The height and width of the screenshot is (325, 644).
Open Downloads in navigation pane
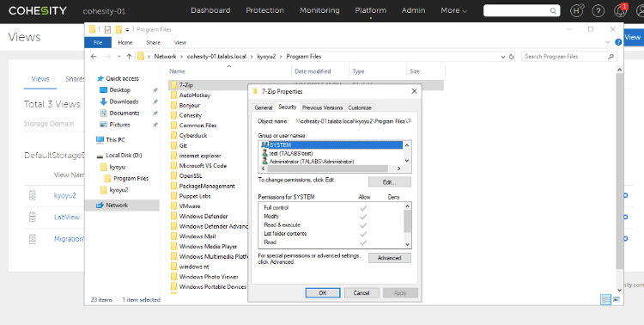124,101
